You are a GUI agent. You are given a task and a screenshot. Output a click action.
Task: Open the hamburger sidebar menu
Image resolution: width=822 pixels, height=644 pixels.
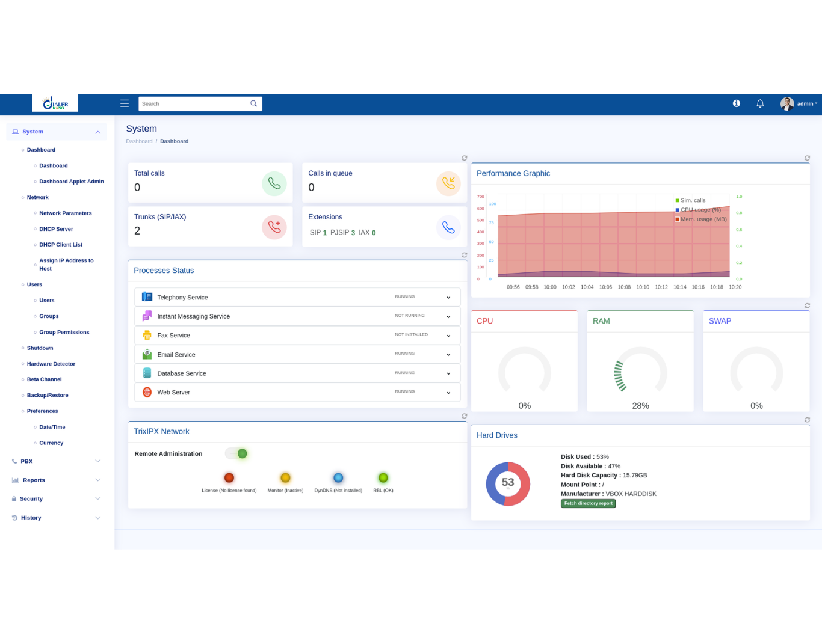point(125,103)
